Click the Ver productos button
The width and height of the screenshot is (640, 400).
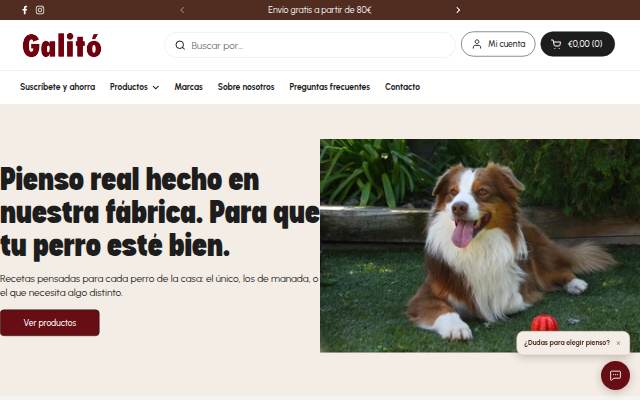coord(49,322)
